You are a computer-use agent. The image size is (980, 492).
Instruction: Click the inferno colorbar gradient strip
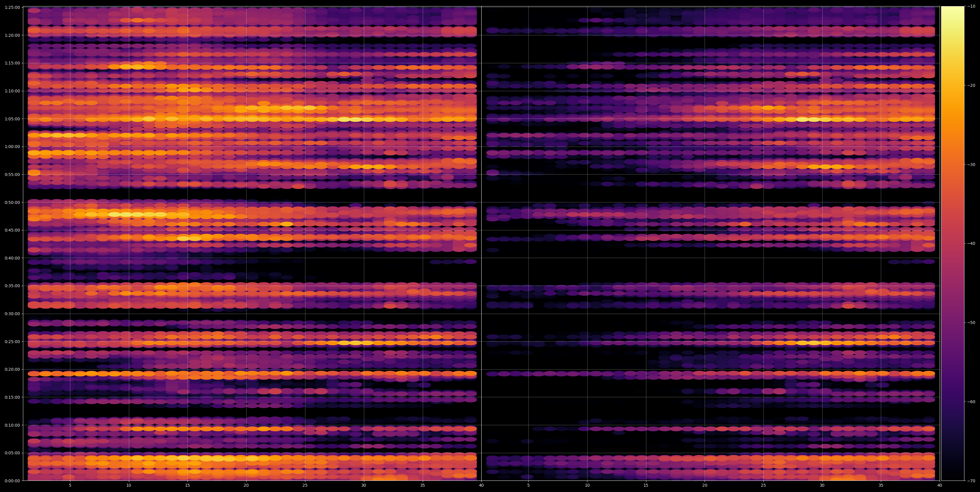point(953,244)
